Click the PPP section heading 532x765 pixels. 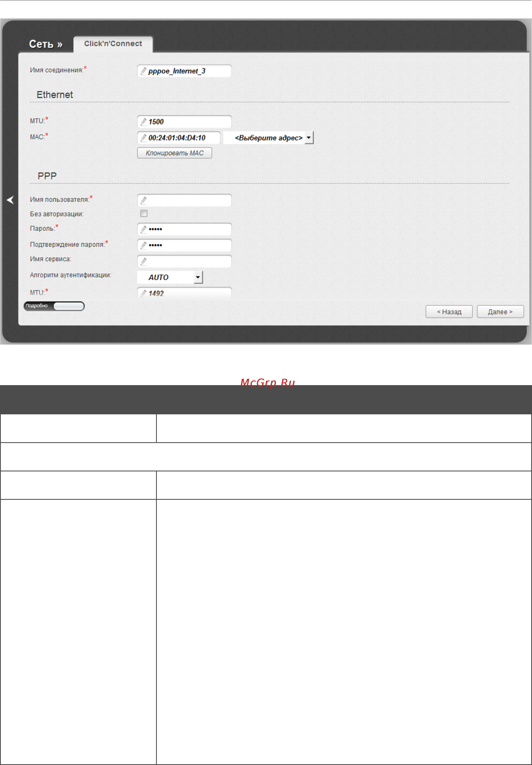point(47,176)
